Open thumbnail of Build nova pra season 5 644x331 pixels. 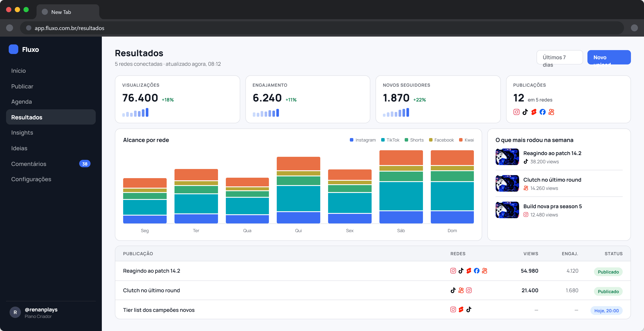[x=507, y=210]
